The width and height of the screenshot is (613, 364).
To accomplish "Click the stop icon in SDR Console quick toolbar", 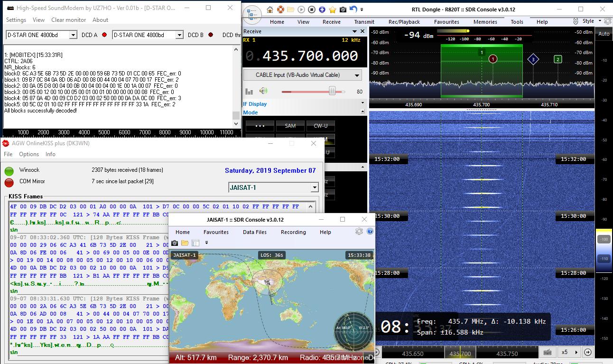I will tap(311, 9).
